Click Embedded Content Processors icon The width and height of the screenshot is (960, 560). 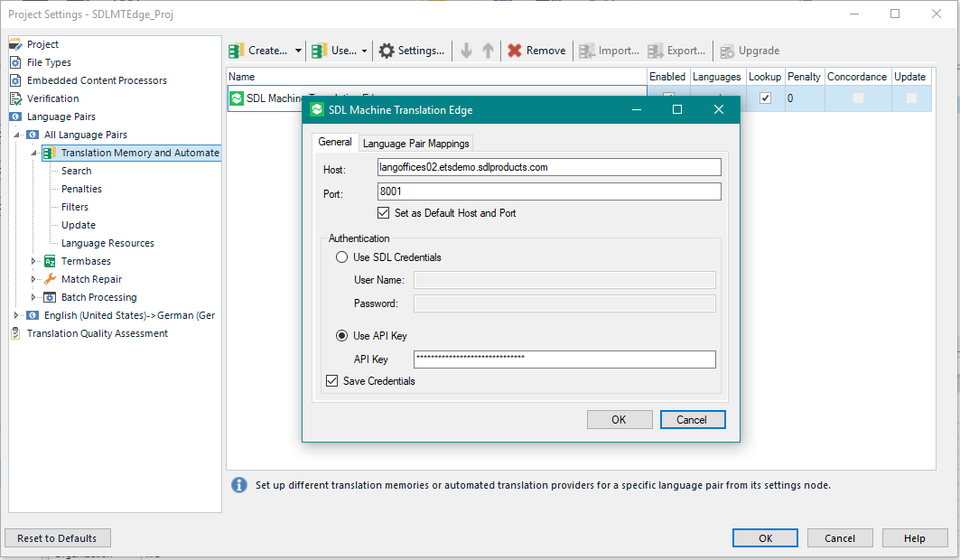(x=16, y=80)
